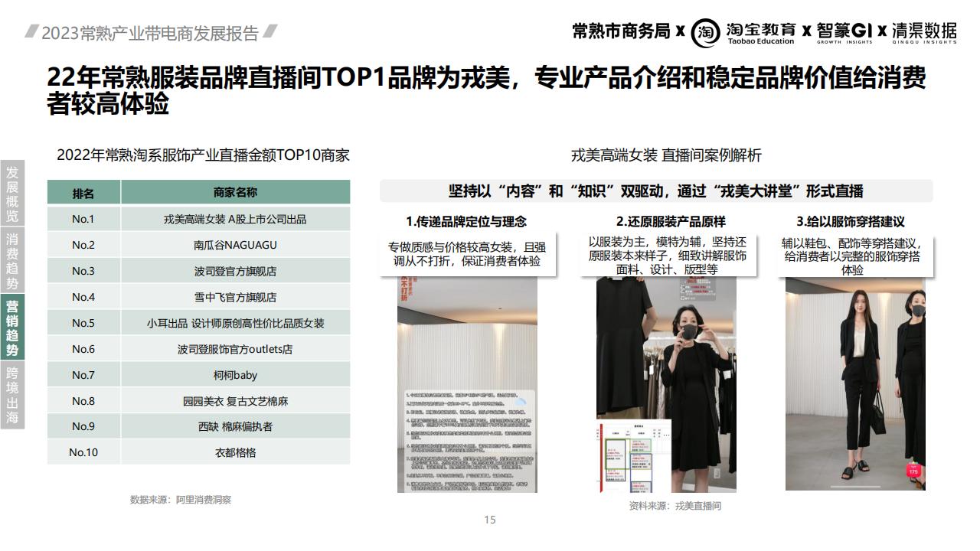The width and height of the screenshot is (980, 551).
Task: Click the 南瓜谷NAGUAGU cell
Action: pos(235,245)
